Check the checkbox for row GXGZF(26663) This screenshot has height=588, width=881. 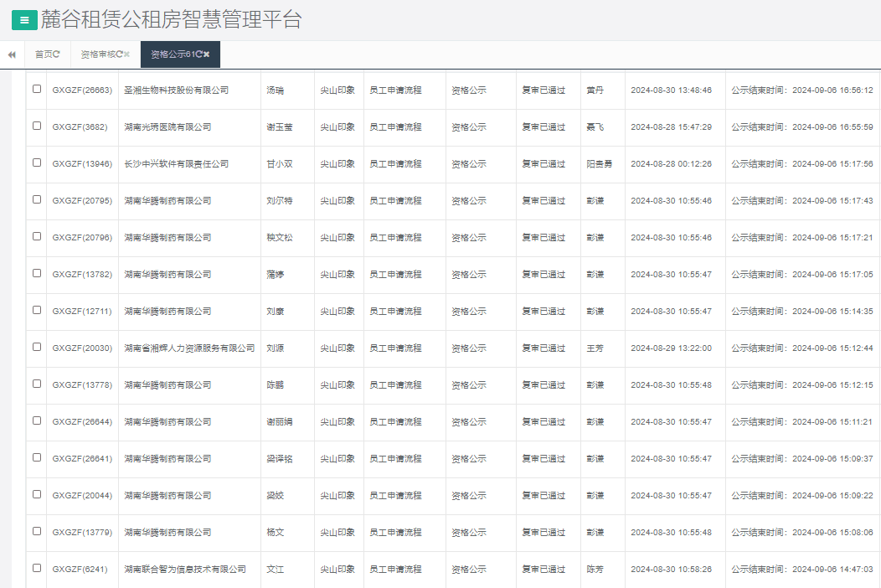pos(35,90)
